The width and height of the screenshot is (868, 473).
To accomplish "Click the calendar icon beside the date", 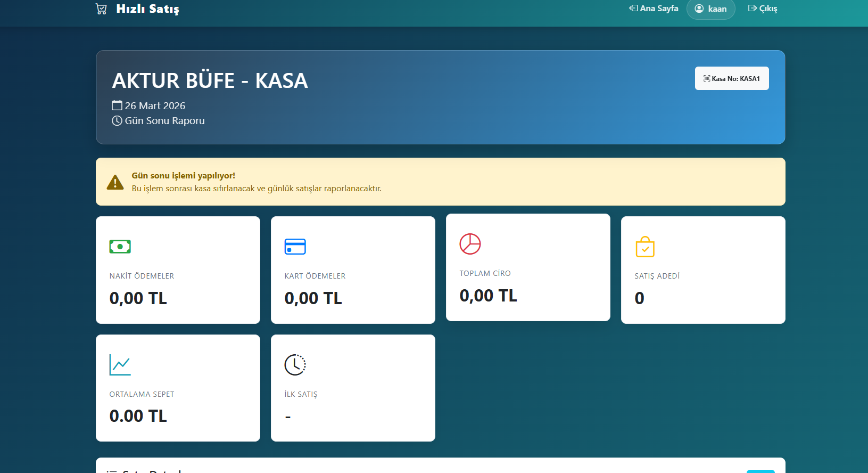I will tap(117, 105).
